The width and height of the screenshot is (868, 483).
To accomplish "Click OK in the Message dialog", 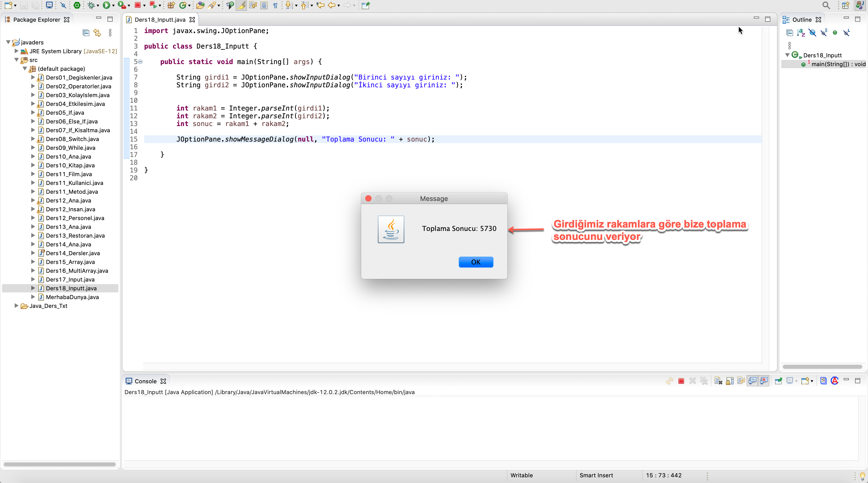I will (476, 262).
